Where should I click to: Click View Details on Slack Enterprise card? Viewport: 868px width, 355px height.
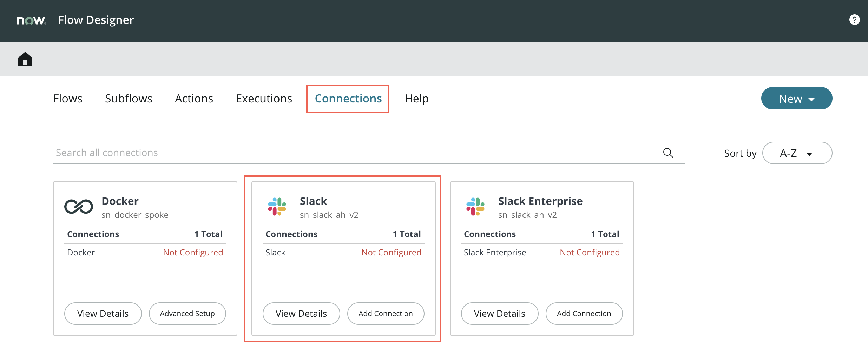point(500,314)
